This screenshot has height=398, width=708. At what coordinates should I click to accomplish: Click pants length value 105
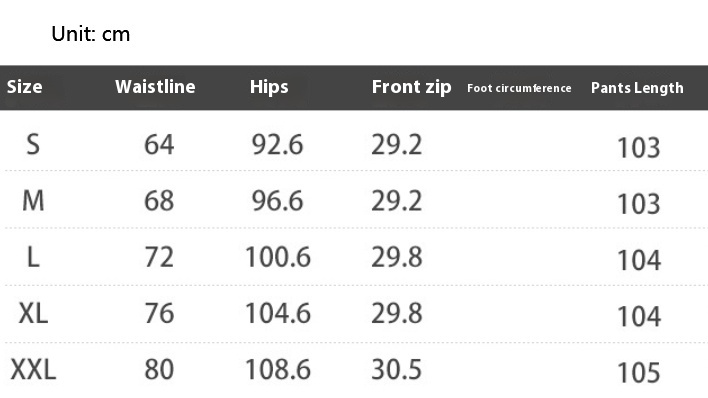(x=638, y=373)
